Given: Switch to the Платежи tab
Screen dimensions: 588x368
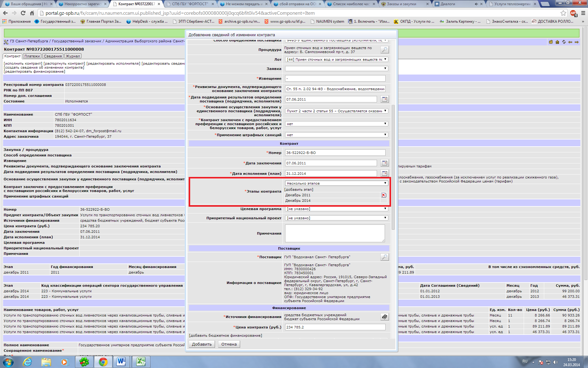Looking at the screenshot, I should (x=32, y=56).
